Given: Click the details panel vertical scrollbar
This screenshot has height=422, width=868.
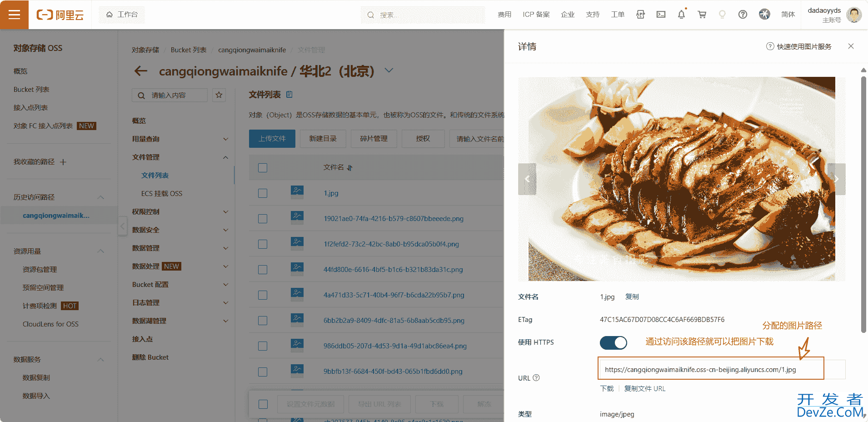Looking at the screenshot, I should [x=863, y=205].
